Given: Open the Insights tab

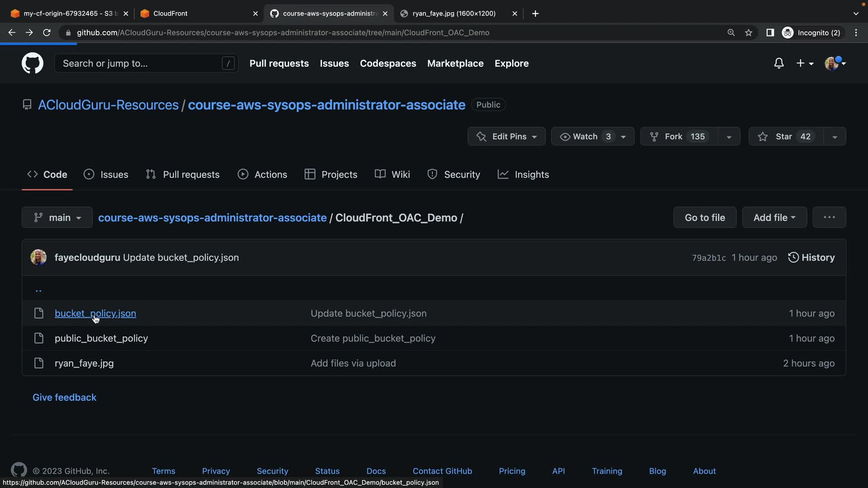Looking at the screenshot, I should pyautogui.click(x=523, y=174).
